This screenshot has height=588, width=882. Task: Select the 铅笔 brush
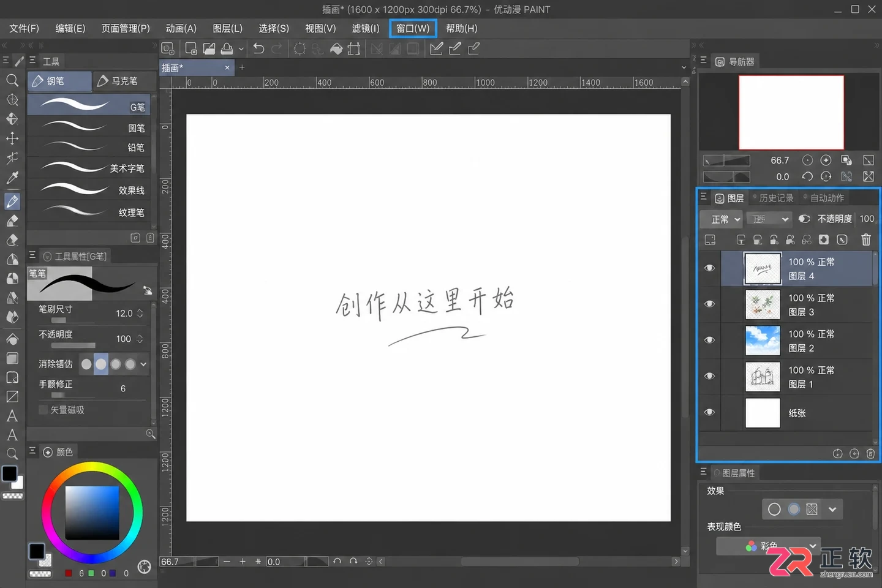tap(89, 147)
